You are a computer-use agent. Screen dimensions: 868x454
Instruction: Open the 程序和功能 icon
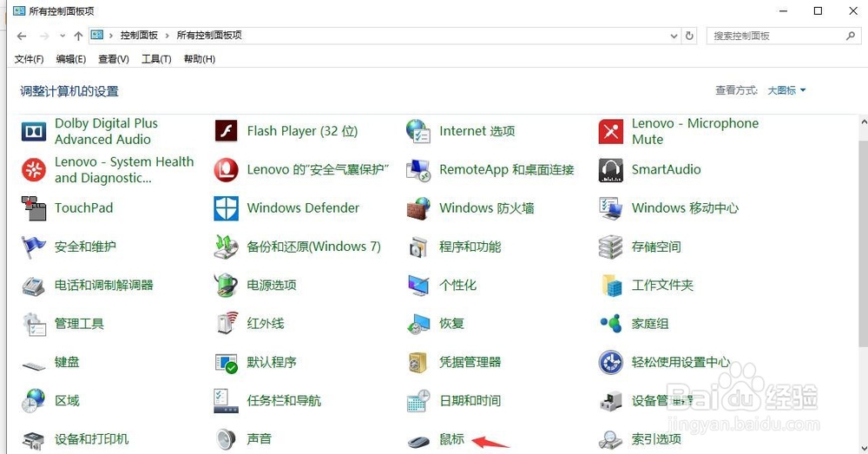(418, 247)
